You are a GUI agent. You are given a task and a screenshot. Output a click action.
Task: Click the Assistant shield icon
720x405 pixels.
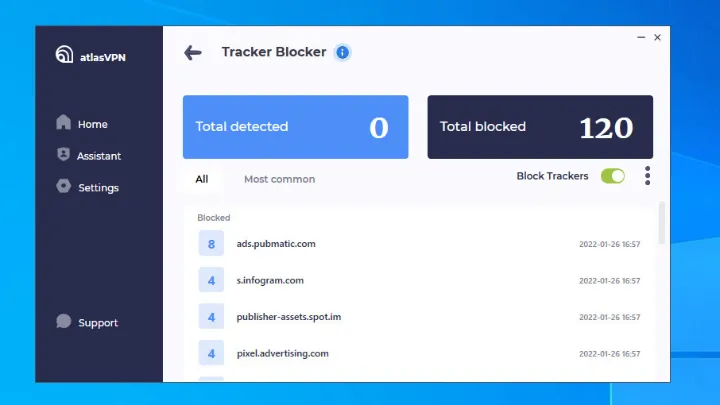[x=63, y=154]
